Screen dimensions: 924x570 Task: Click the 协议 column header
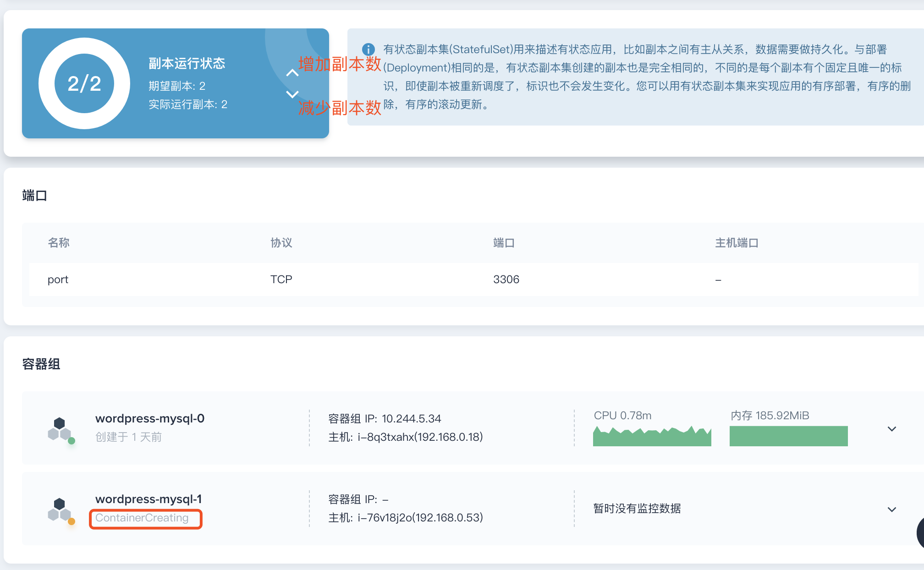pos(281,243)
